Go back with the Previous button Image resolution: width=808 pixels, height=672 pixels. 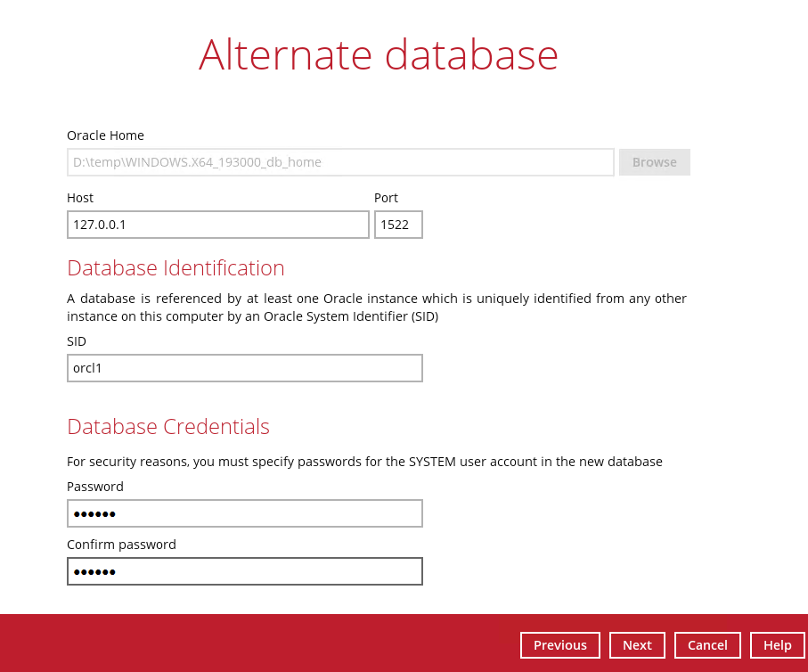coord(560,645)
